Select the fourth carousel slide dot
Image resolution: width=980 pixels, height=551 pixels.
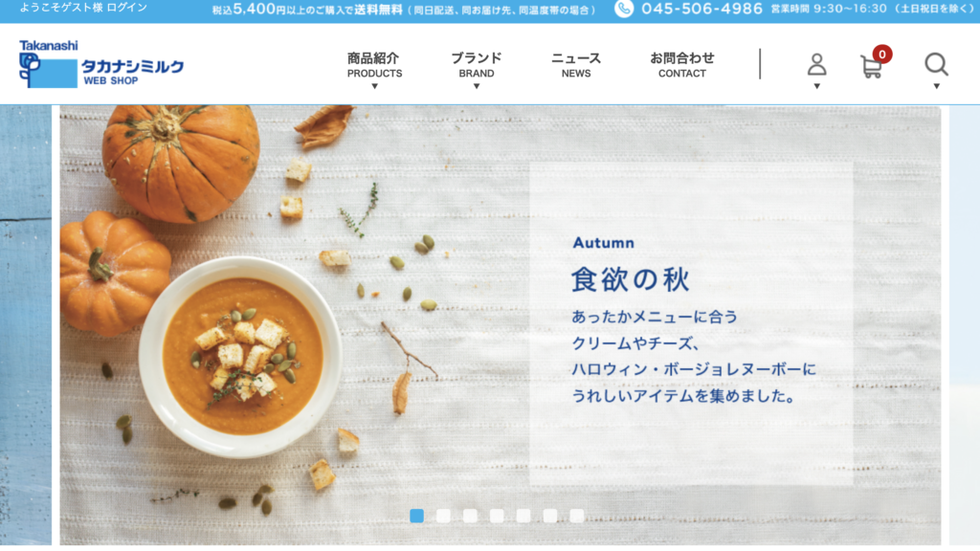[x=497, y=516]
